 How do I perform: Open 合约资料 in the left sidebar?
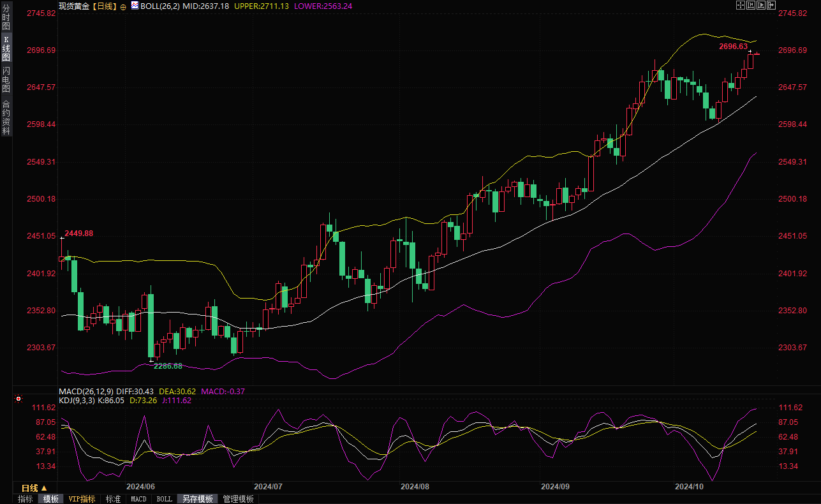tap(6, 117)
